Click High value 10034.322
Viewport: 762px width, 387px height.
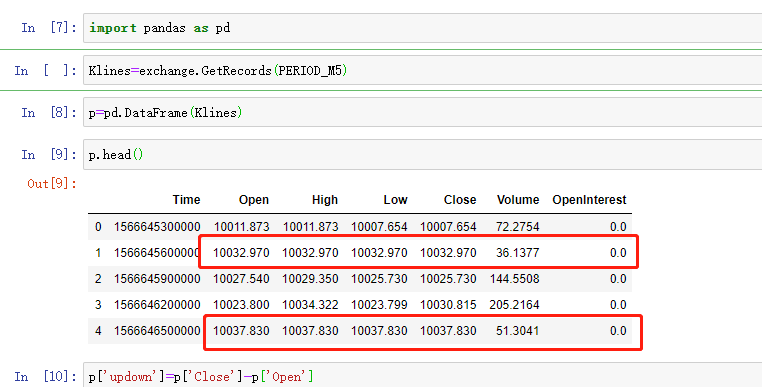pyautogui.click(x=311, y=305)
